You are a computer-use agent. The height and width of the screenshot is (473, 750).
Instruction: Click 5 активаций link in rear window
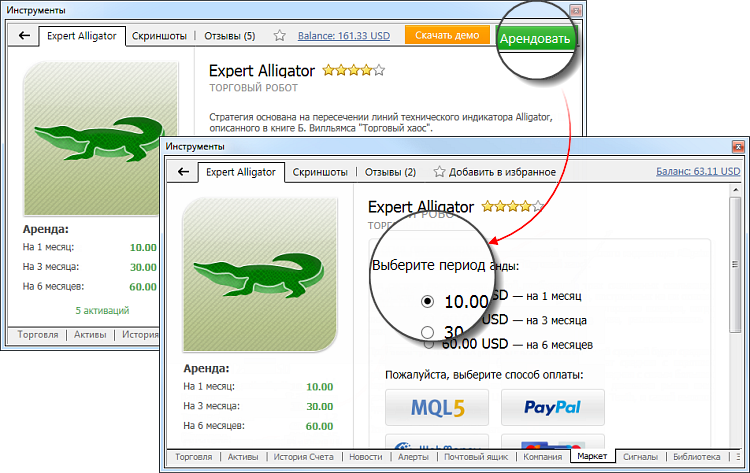click(x=102, y=310)
